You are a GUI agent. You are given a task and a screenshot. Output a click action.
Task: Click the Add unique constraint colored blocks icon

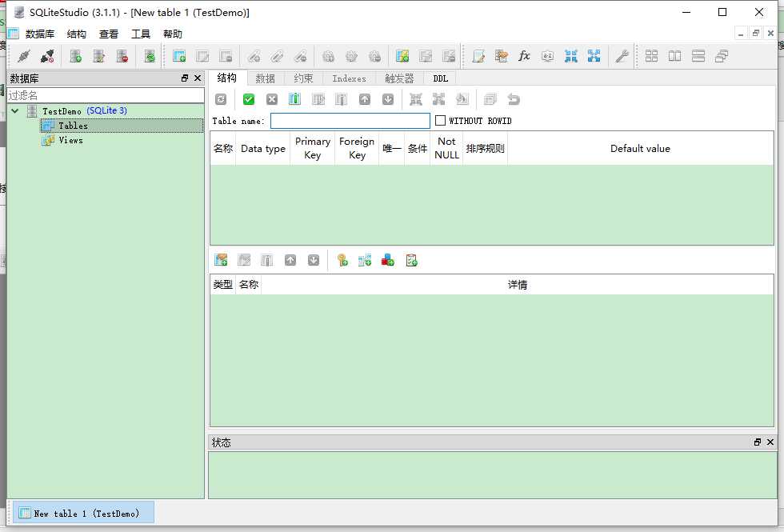tap(387, 260)
